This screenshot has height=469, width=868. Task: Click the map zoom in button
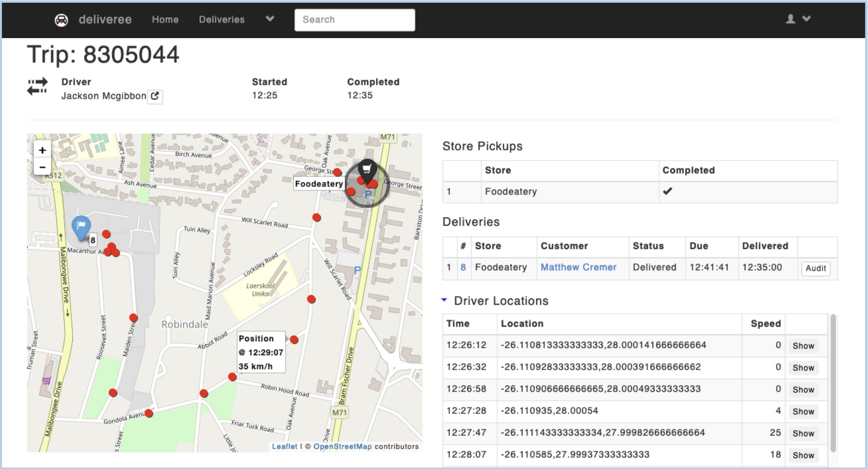(42, 150)
